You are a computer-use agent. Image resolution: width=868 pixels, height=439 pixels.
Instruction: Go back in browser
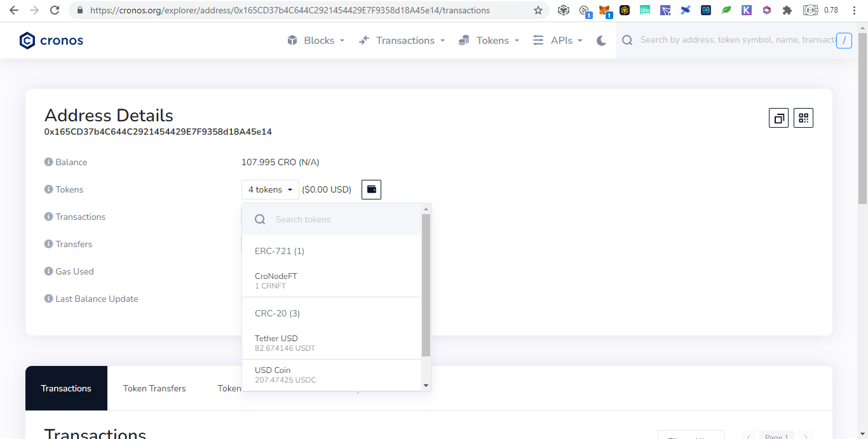click(14, 10)
